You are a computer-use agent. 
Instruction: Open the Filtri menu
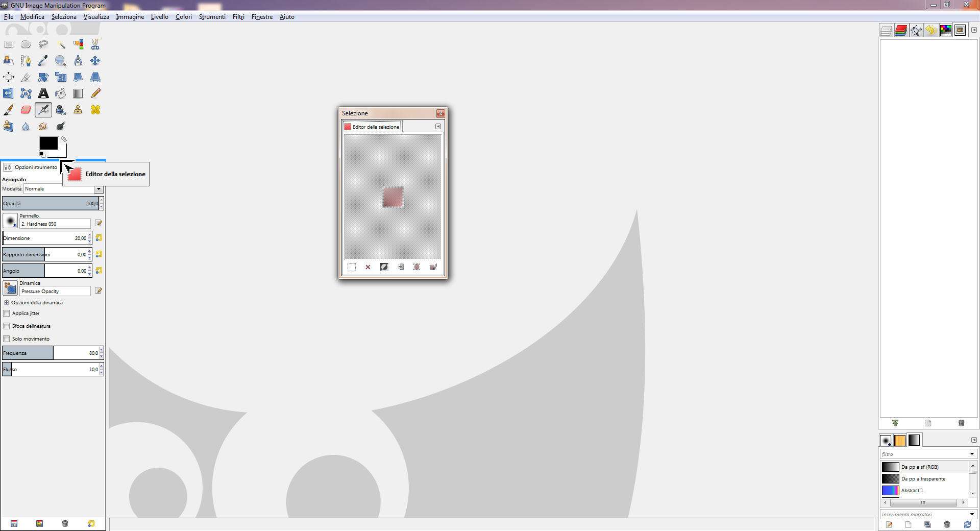tap(238, 17)
